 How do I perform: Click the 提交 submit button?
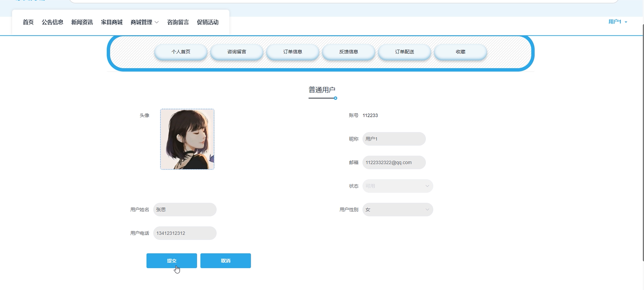coord(171,260)
